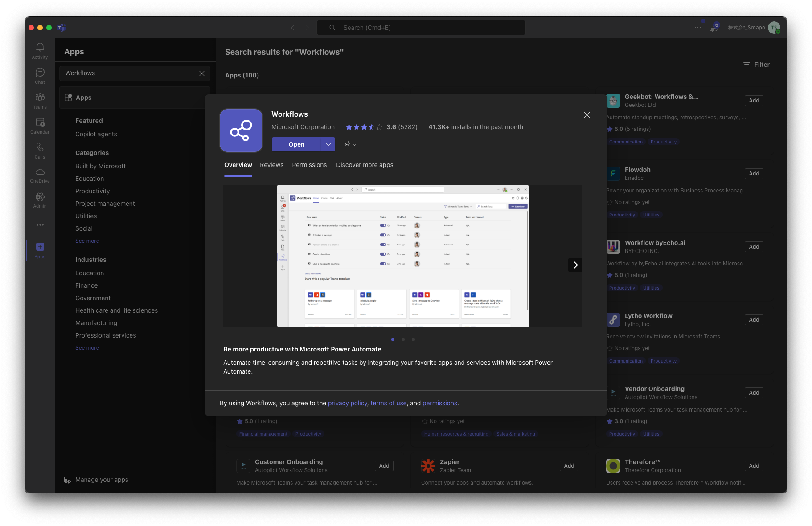Image resolution: width=812 pixels, height=526 pixels.
Task: Click the more apps ellipsis in sidebar
Action: click(x=40, y=225)
